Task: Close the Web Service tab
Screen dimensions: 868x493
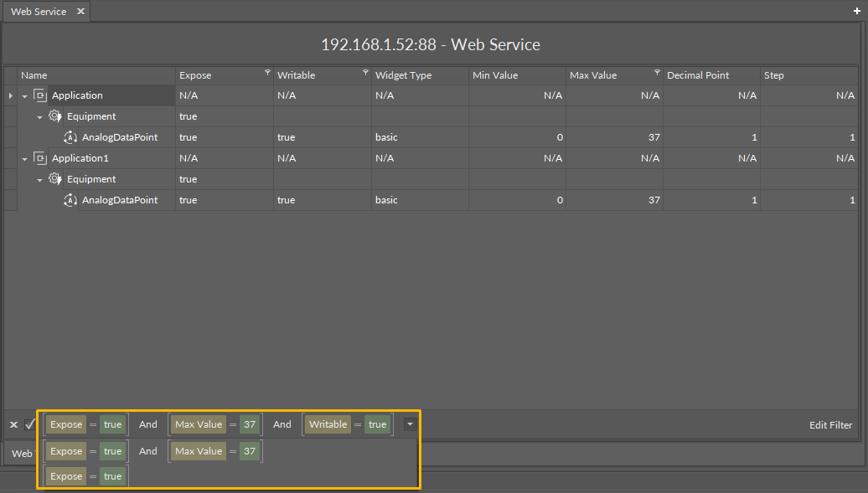Action: (x=80, y=12)
